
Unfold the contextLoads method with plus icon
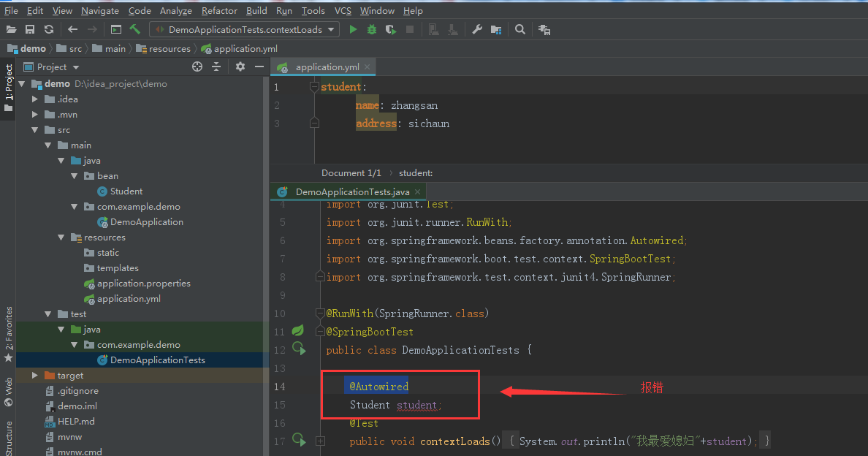320,441
